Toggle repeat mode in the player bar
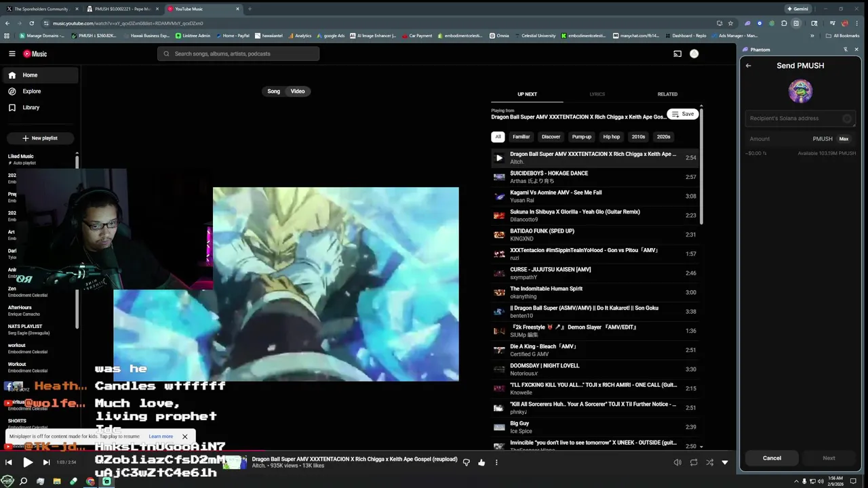This screenshot has width=868, height=488. pyautogui.click(x=694, y=462)
